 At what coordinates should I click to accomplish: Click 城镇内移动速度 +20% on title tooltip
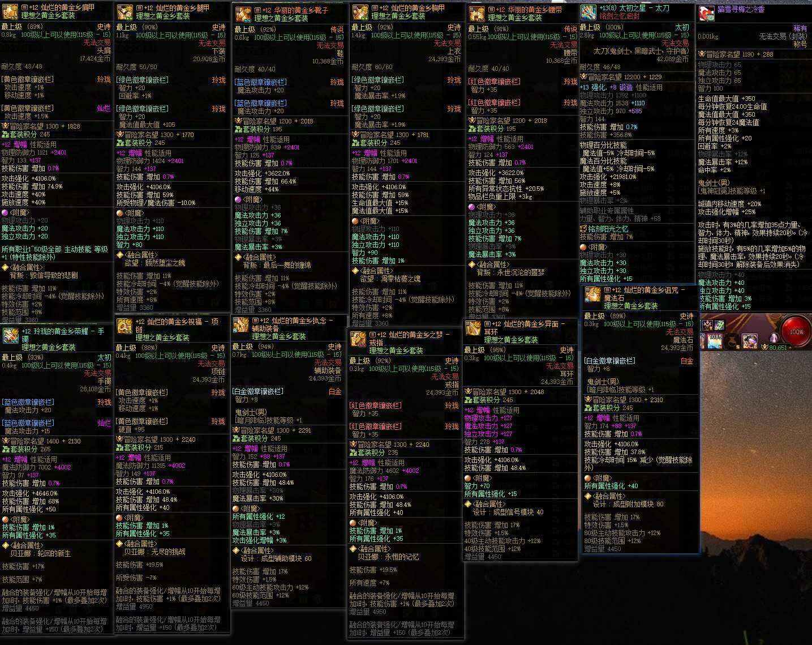point(729,204)
